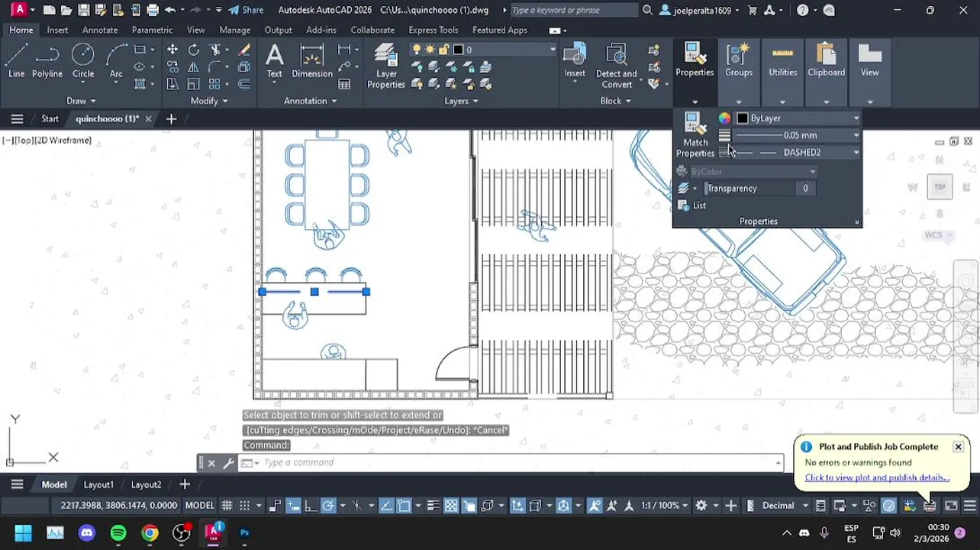Toggle transparency display in status bar
The height and width of the screenshot is (550, 980).
pos(451,506)
